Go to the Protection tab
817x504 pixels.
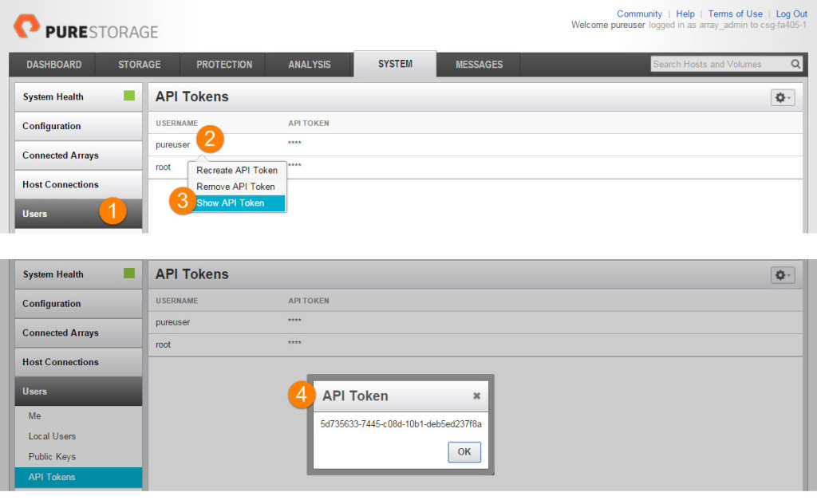pyautogui.click(x=224, y=65)
